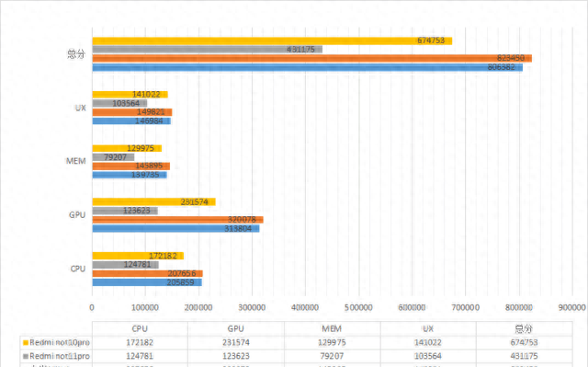Click the GPU column header in the data table
Screen dimensions: 588x367
(x=236, y=328)
